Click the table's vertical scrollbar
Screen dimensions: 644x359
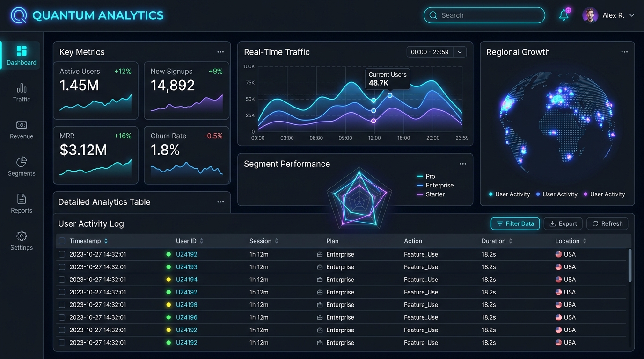(x=630, y=265)
